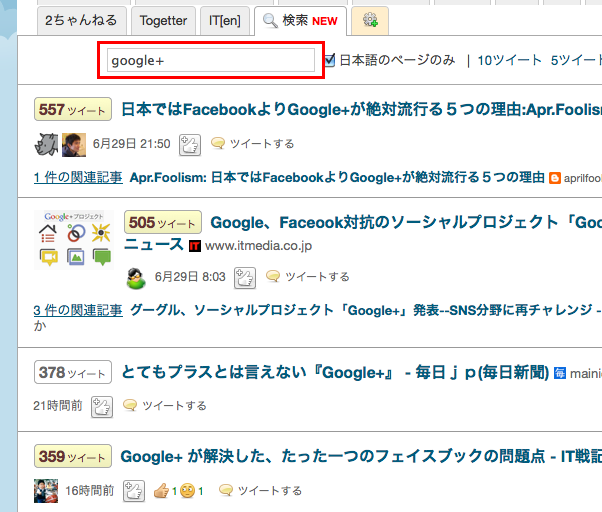
Task: Open article 日本ではFacebookよりGoogle+が絶対流行る headline
Action: [x=361, y=109]
